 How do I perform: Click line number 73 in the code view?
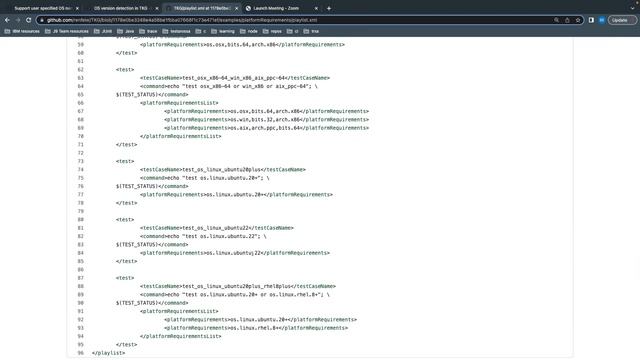tap(80, 161)
